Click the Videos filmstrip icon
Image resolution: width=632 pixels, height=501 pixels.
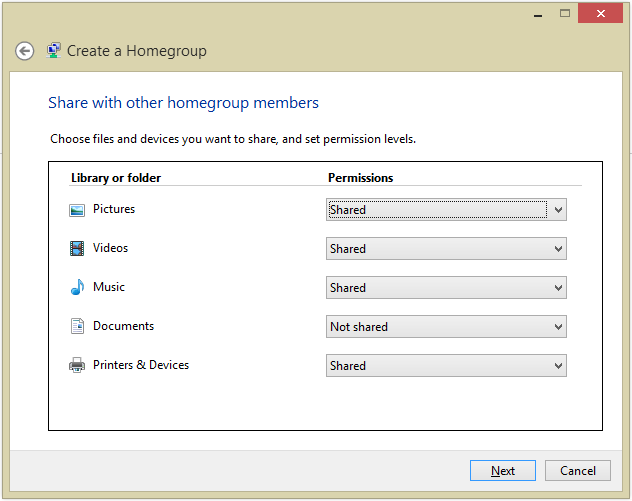(x=77, y=249)
